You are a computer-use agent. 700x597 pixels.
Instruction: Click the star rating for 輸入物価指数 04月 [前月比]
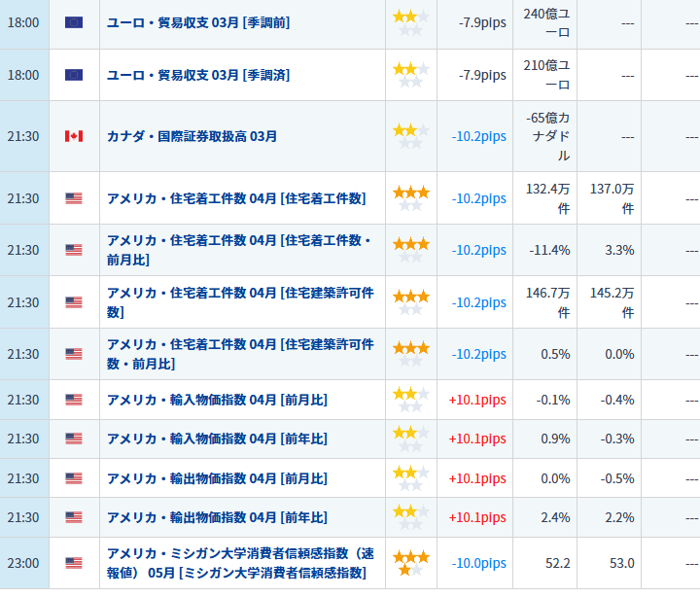[x=410, y=400]
